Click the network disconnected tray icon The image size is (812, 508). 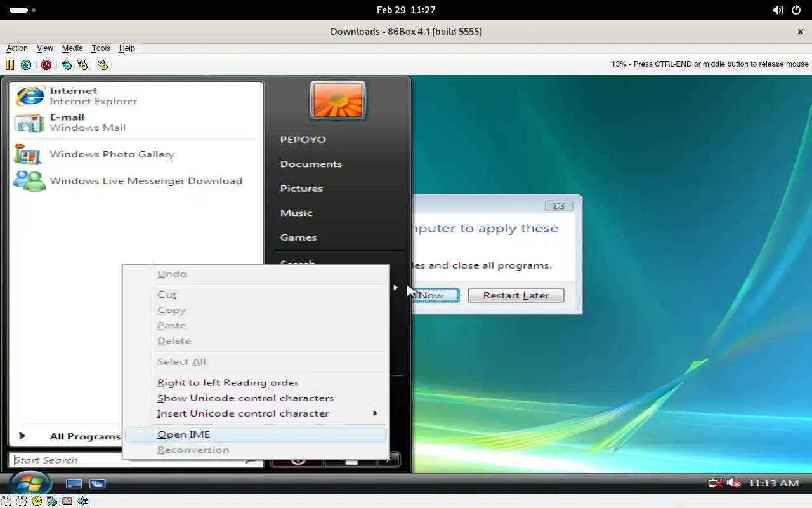point(716,483)
